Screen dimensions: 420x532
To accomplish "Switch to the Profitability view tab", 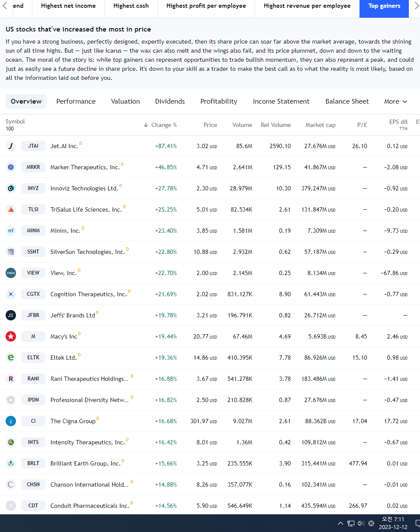I will click(x=219, y=101).
